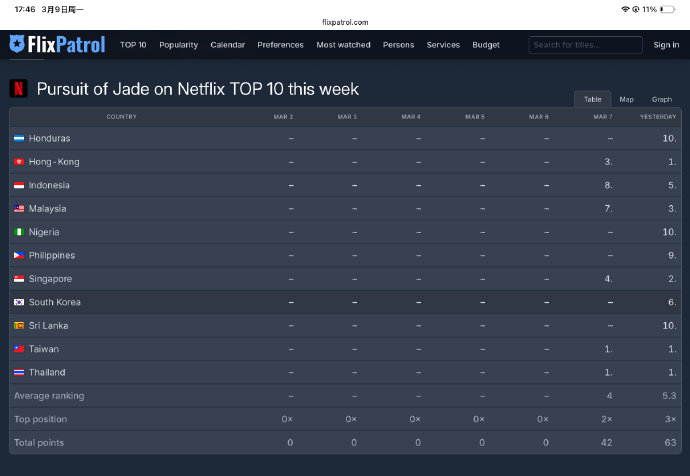The width and height of the screenshot is (690, 476).
Task: Open the Sri Lanka country link
Action: pyautogui.click(x=48, y=326)
